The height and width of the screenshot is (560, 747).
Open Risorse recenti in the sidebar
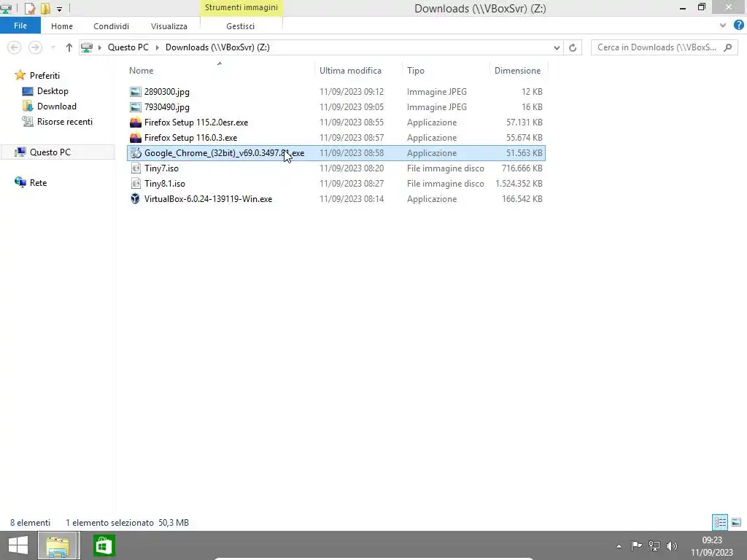[64, 122]
